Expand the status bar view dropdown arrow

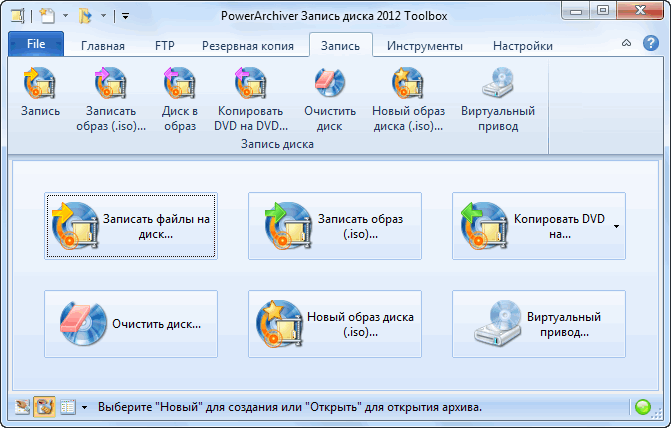coord(84,407)
